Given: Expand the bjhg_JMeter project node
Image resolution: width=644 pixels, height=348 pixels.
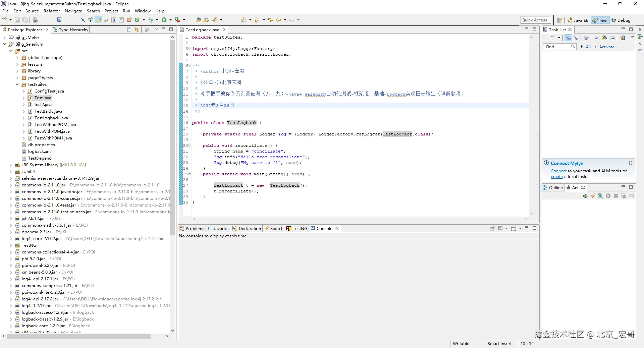Looking at the screenshot, I should pyautogui.click(x=5, y=38).
